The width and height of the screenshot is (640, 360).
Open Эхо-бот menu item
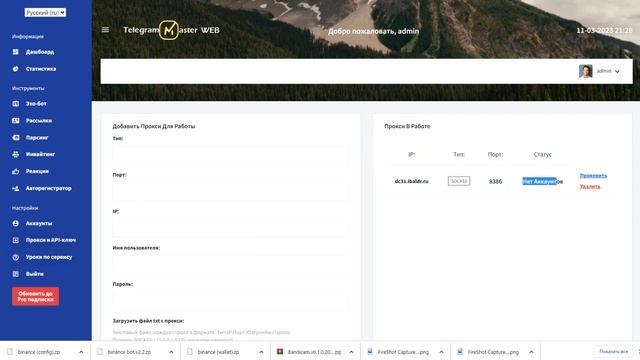click(x=36, y=104)
